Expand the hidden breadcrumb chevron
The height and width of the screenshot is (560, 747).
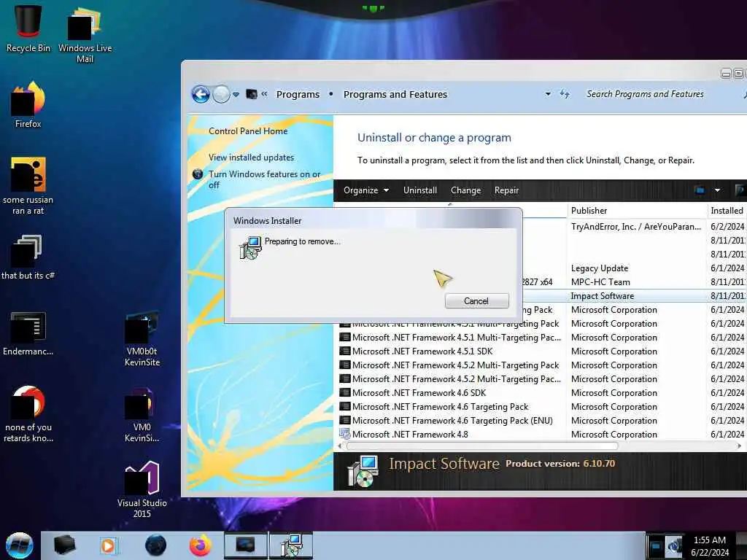(x=264, y=94)
